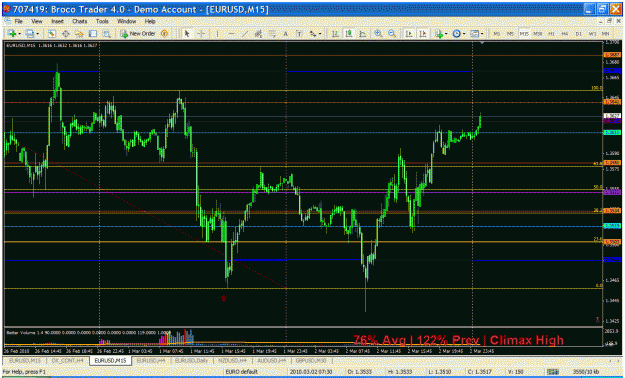Open the Help menu
The image size is (625, 378).
click(x=150, y=21)
